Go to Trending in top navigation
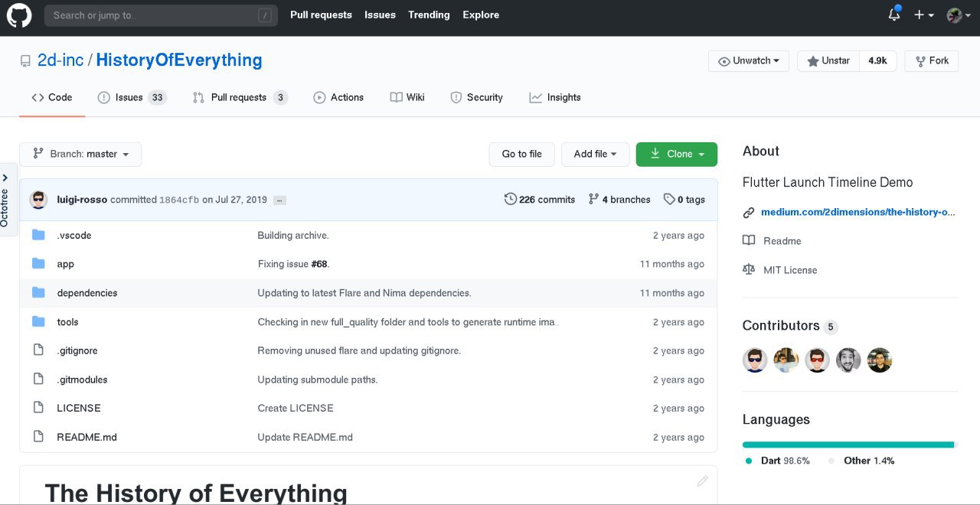Viewport: 980px width, 505px height. coord(429,15)
